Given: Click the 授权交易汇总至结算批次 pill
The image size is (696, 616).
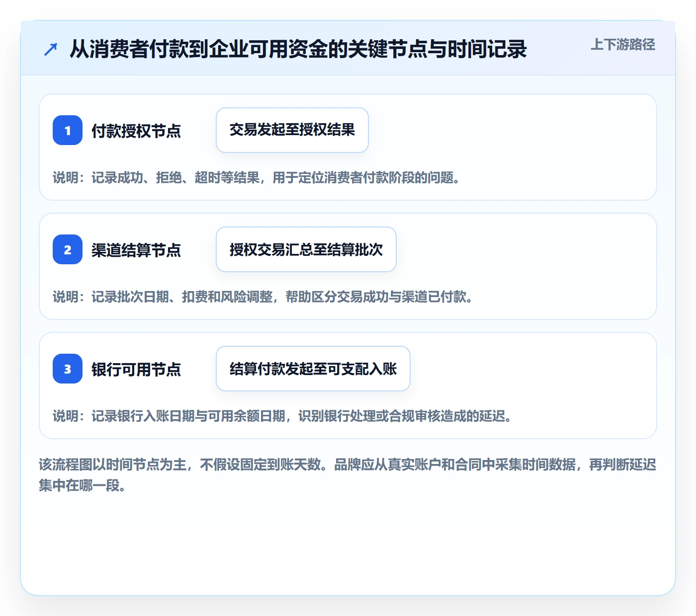Looking at the screenshot, I should coord(306,249).
